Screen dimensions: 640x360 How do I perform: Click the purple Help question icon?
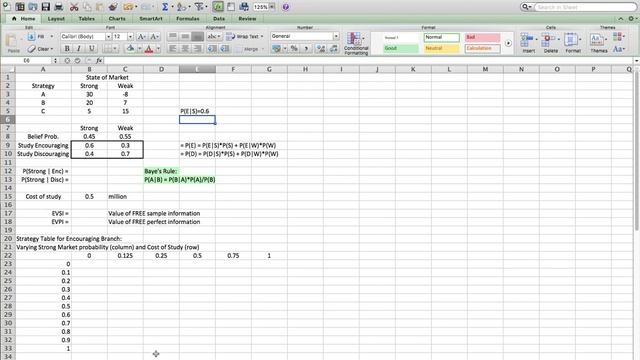point(286,7)
